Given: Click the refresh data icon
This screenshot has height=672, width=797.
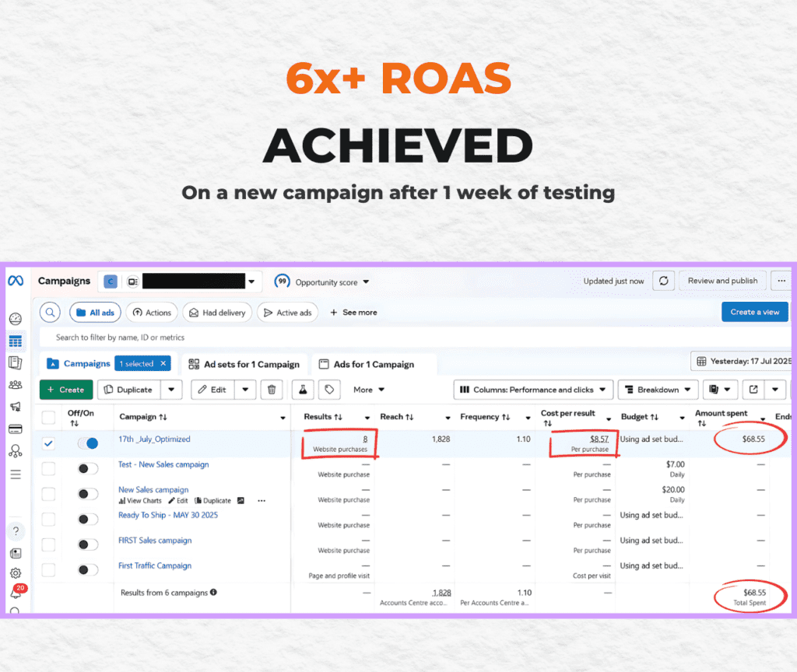Looking at the screenshot, I should click(662, 281).
